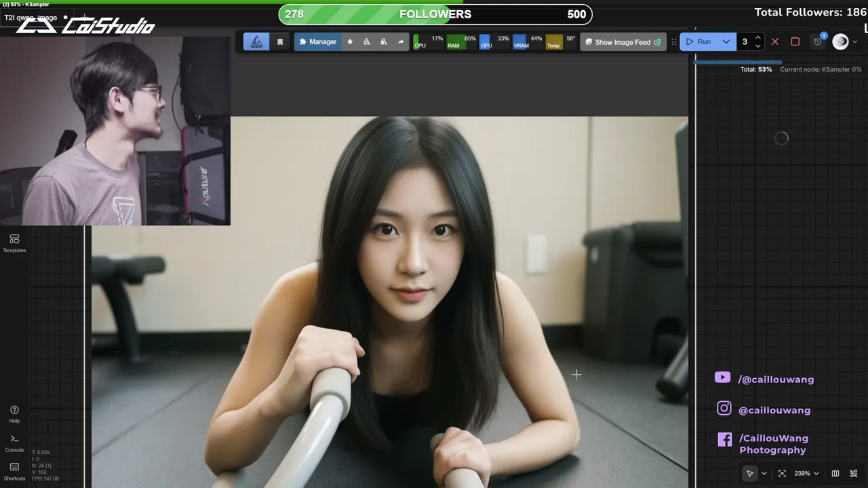
Task: Run the workflow queue
Action: pyautogui.click(x=699, y=42)
